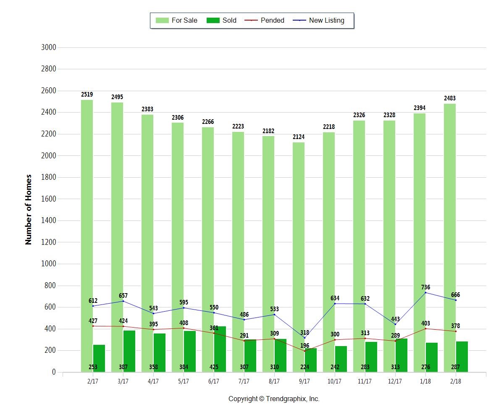
Task: Click the 5/17 x-axis month label
Action: tap(183, 381)
